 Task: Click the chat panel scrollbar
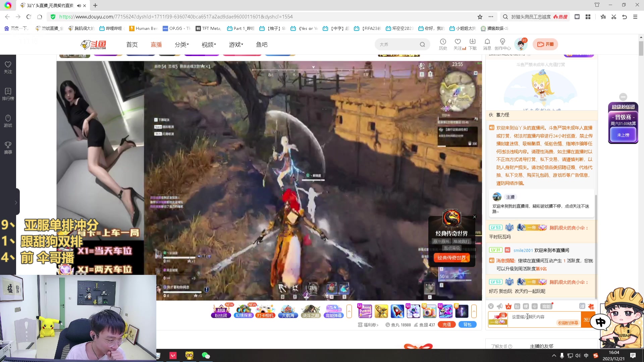pyautogui.click(x=596, y=246)
